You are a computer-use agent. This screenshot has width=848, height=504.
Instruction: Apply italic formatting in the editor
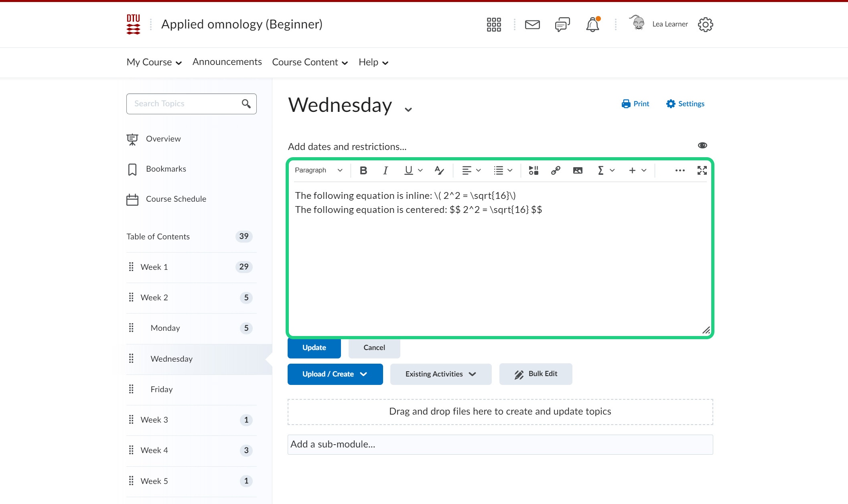pyautogui.click(x=385, y=170)
